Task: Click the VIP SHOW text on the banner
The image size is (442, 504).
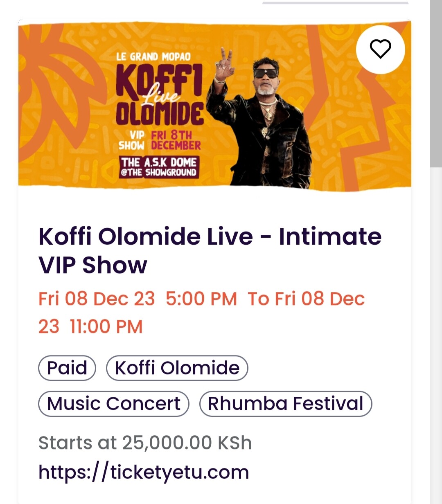Action: (131, 140)
